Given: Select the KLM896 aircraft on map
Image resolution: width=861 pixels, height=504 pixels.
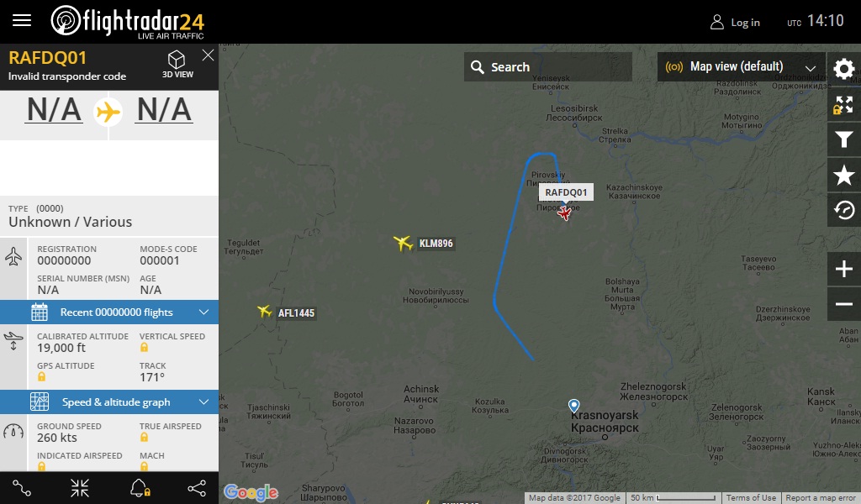Looking at the screenshot, I should [x=403, y=243].
